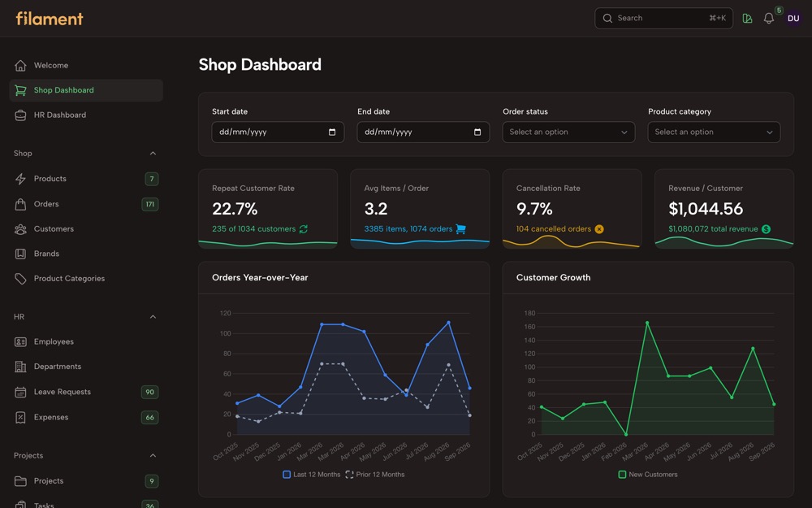
Task: Click the Leave Requests calendar icon
Action: click(20, 392)
